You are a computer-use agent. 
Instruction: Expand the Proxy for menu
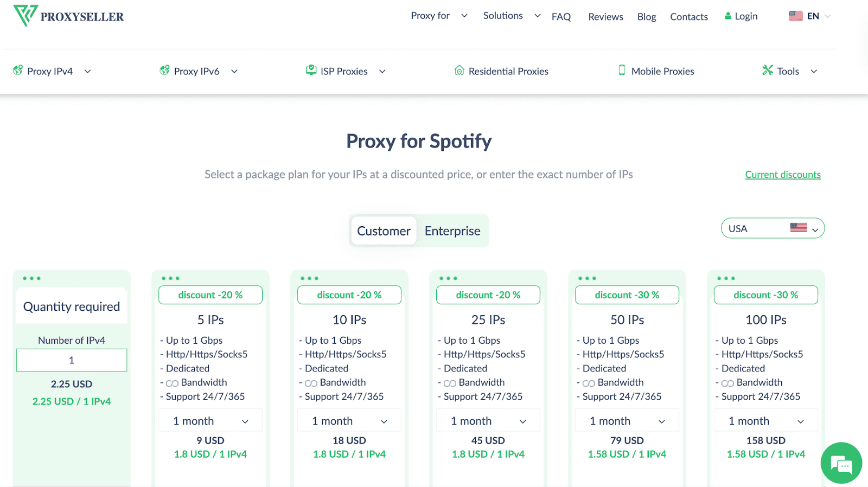pos(439,16)
